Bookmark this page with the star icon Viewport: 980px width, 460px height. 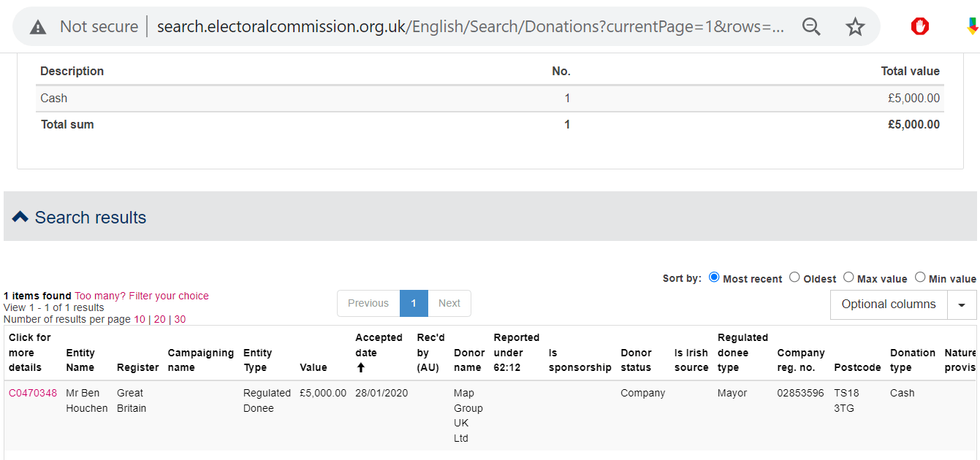tap(855, 27)
